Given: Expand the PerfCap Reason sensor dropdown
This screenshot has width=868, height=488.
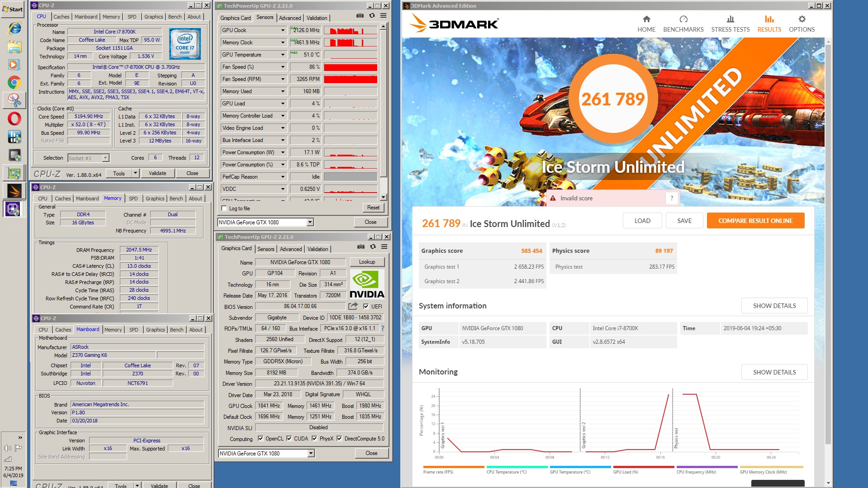Looking at the screenshot, I should (x=283, y=177).
